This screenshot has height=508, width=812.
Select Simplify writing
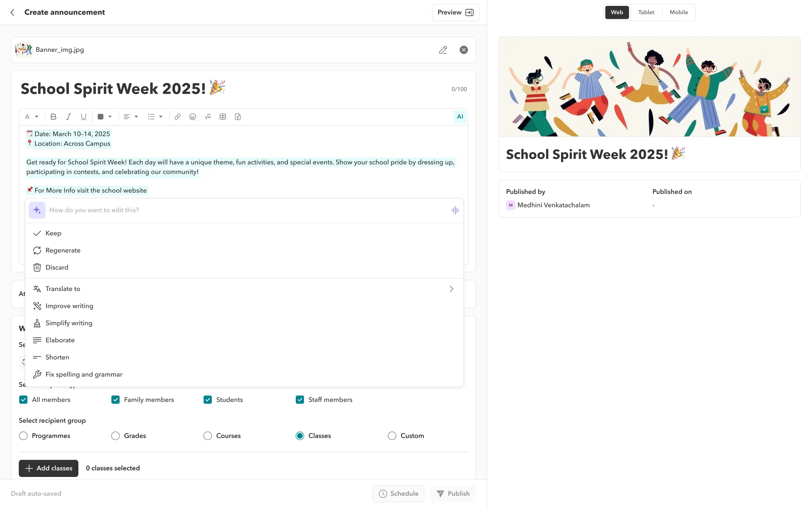[x=244, y=323]
